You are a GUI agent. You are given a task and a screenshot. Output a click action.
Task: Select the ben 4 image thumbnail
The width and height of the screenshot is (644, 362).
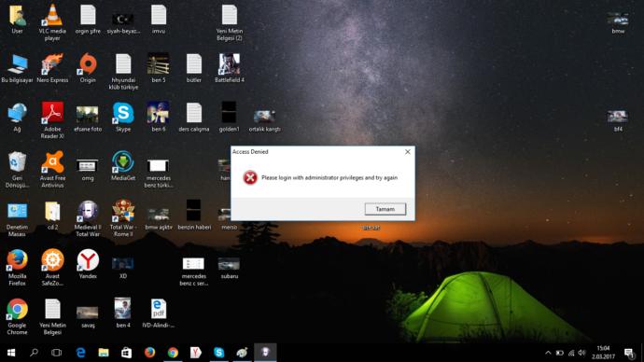(123, 313)
